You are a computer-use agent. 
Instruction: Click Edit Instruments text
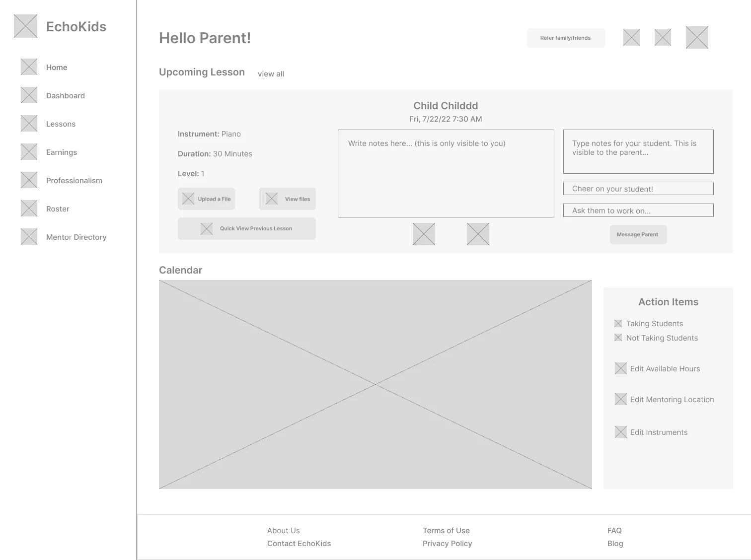click(659, 432)
